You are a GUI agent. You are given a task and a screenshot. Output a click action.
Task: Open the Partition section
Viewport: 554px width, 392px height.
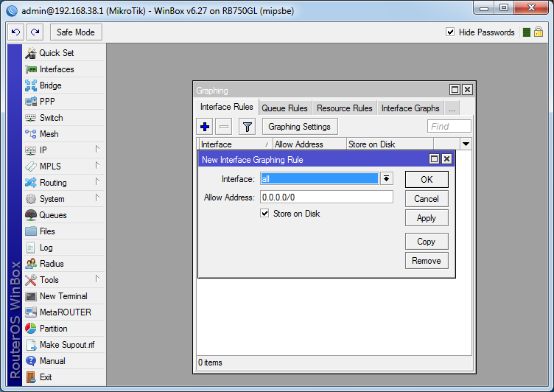point(65,329)
